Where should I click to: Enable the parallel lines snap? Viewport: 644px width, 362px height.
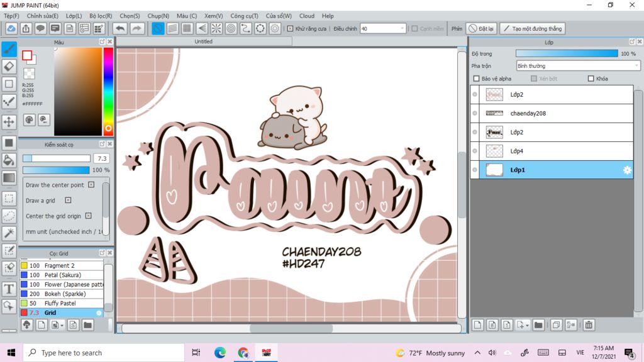pos(172,29)
